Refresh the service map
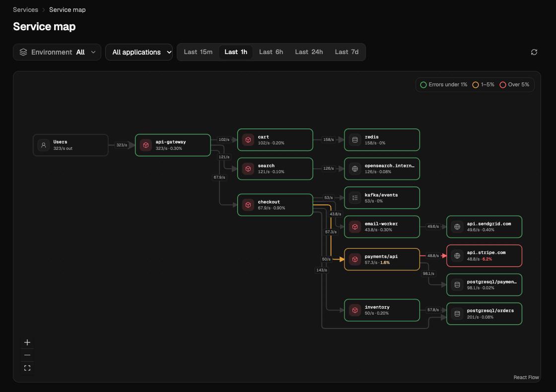 point(534,52)
